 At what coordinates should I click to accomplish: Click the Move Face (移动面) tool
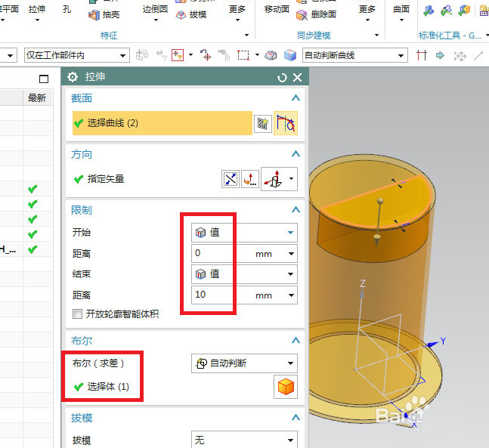[x=277, y=9]
